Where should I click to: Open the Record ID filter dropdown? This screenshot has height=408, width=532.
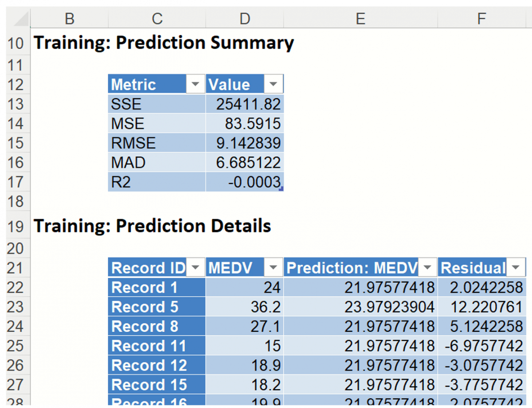point(195,267)
